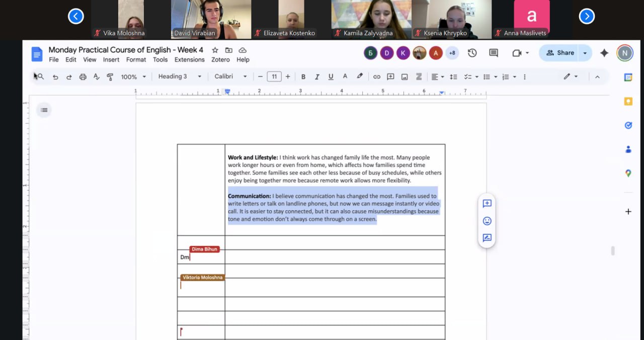Screen dimensions: 644x340
Task: Go to next participants with right arrow
Action: coord(587,17)
